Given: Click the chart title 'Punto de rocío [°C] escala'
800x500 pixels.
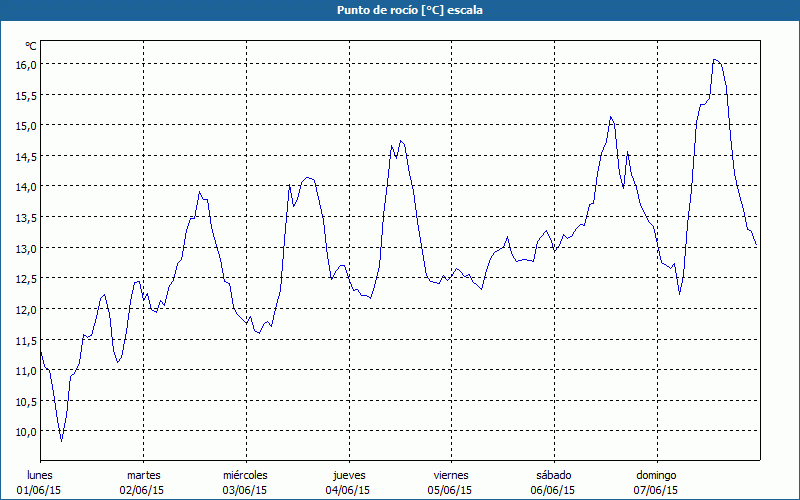Looking at the screenshot, I should [410, 10].
